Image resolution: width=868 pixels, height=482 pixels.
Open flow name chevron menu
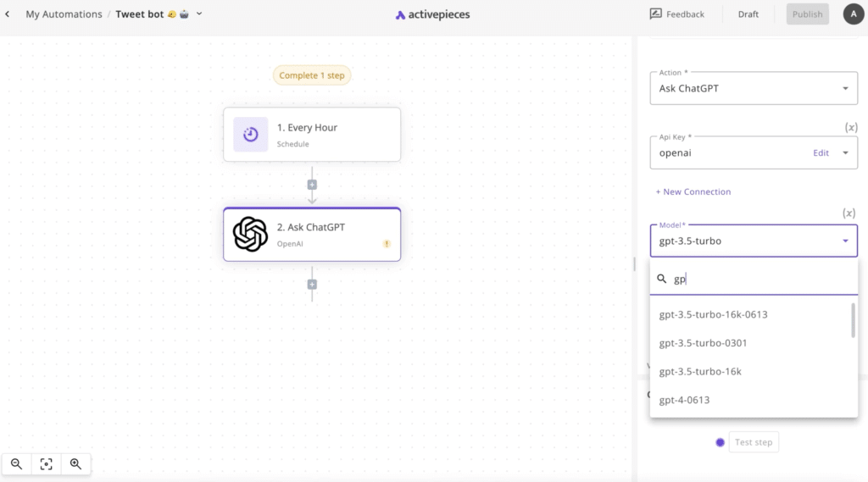199,14
